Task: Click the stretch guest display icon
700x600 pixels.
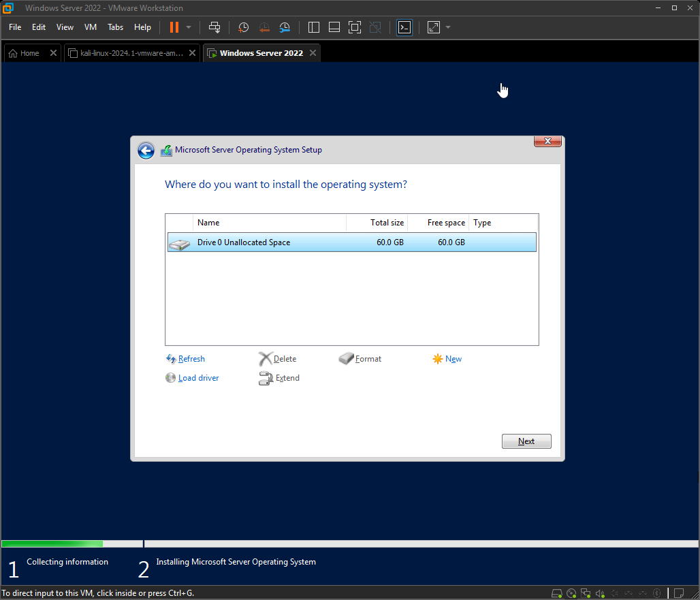Action: [x=434, y=27]
